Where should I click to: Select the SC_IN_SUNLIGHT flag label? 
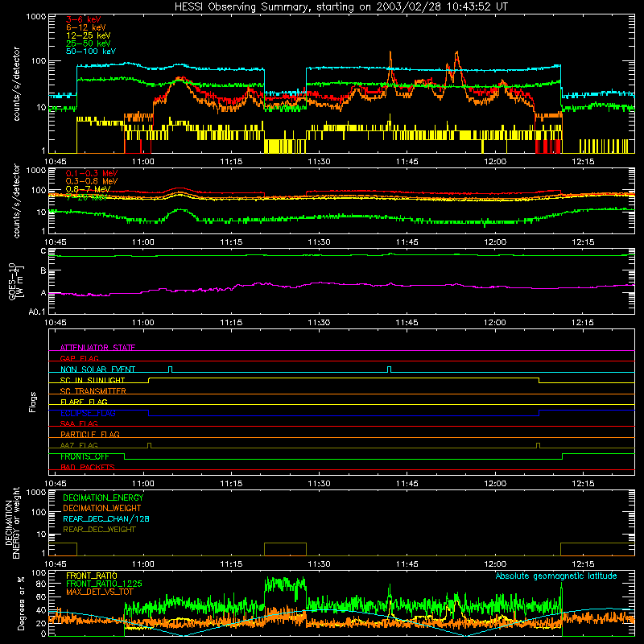(x=93, y=380)
